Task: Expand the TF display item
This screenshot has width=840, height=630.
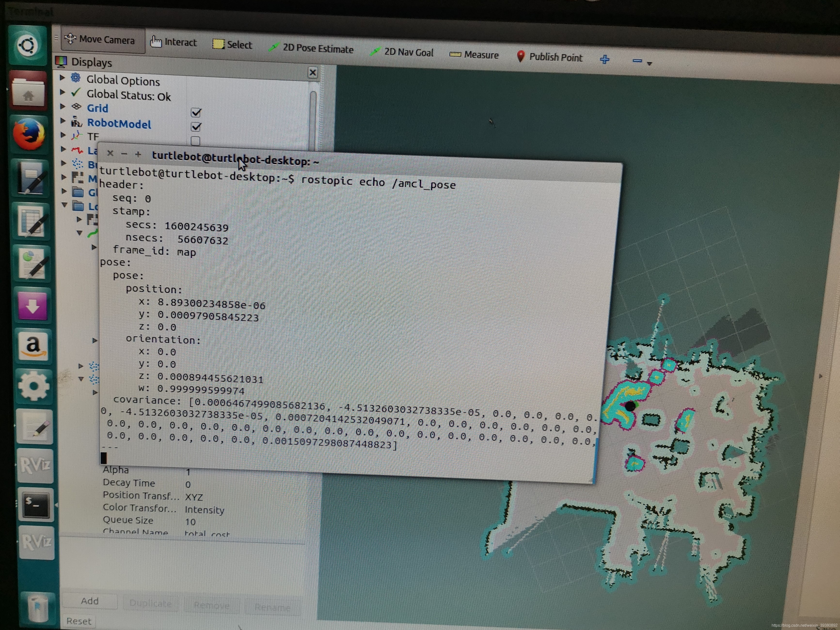Action: pyautogui.click(x=63, y=135)
